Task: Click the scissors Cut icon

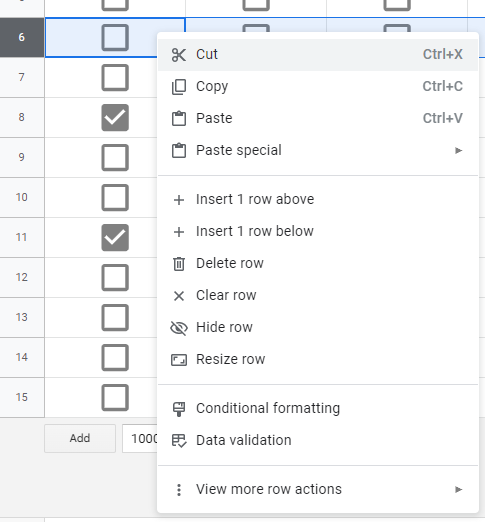Action: 179,55
